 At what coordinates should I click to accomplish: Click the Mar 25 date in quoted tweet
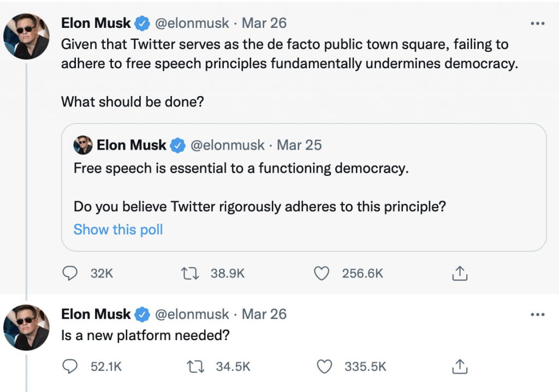coord(299,145)
